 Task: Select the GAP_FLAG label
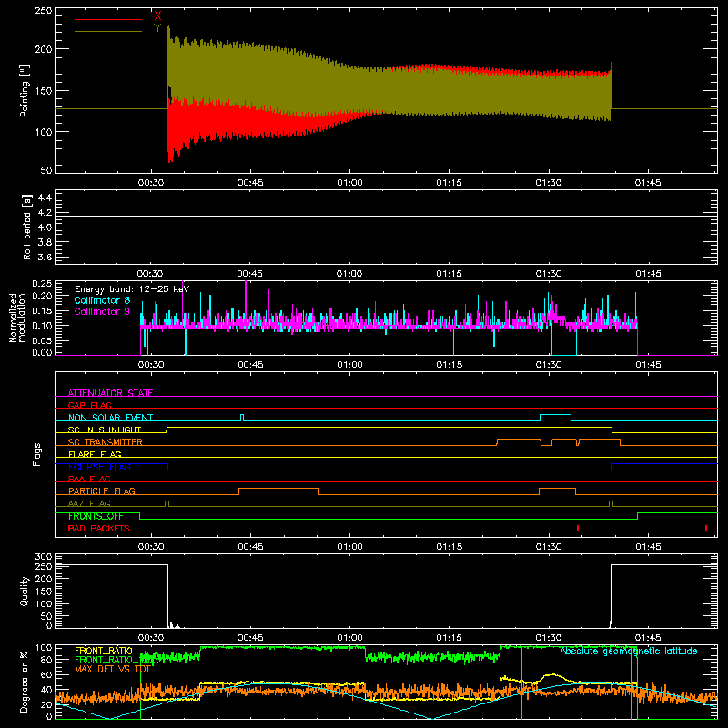(89, 405)
